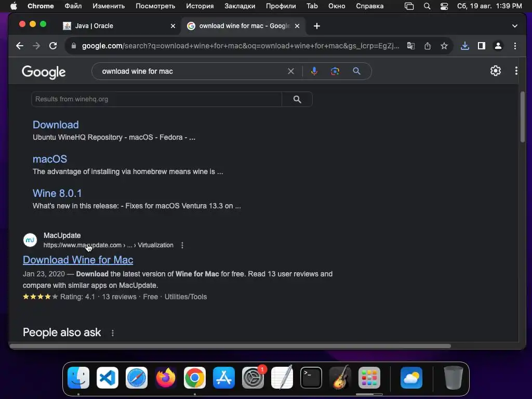532x399 pixels.
Task: Close the Java | Oracle tab
Action: pos(173,26)
